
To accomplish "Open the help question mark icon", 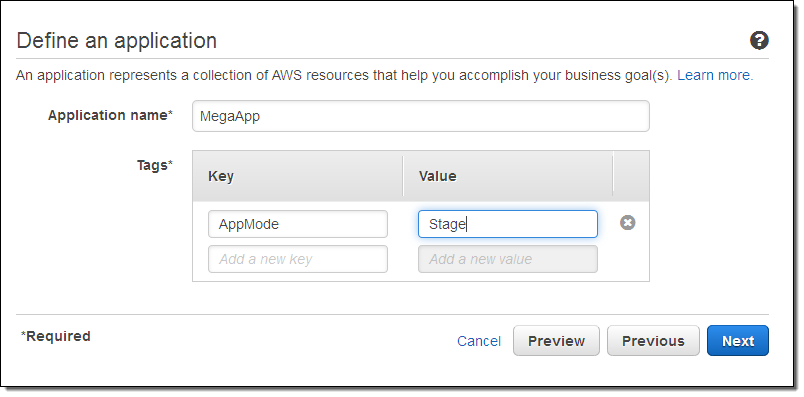I will (x=759, y=40).
